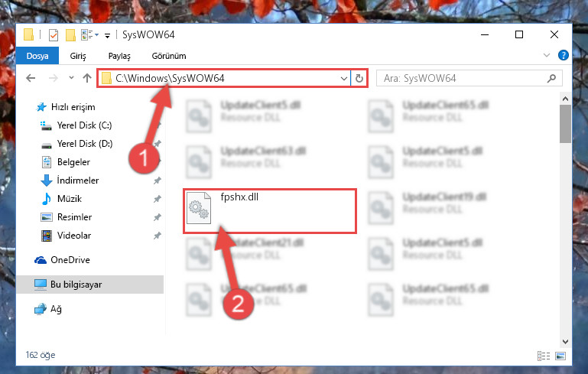Click the vertical scrollbar thumb
Viewport: 588px width, 374px height.
(565, 124)
